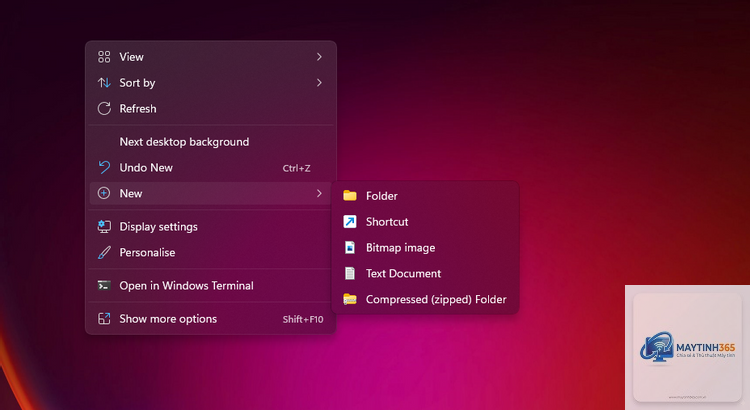Click the zipped folder icon
Image resolution: width=750 pixels, height=410 pixels.
click(350, 299)
